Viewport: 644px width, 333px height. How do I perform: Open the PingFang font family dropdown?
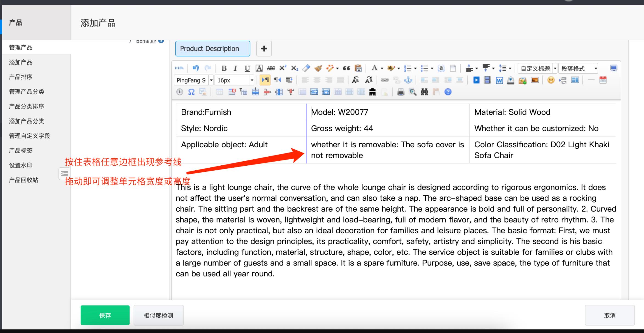tap(211, 80)
